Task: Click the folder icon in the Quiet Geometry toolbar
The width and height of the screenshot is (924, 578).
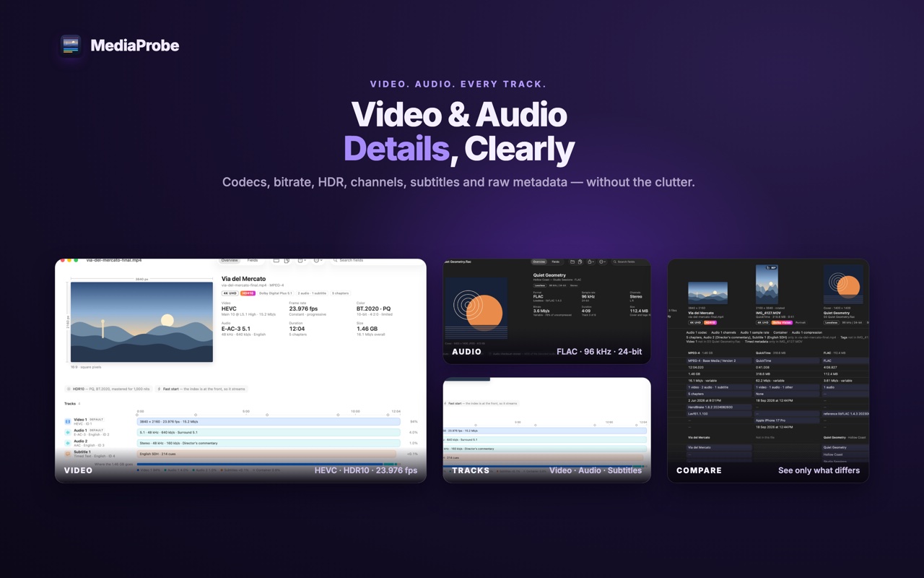Action: tap(572, 262)
